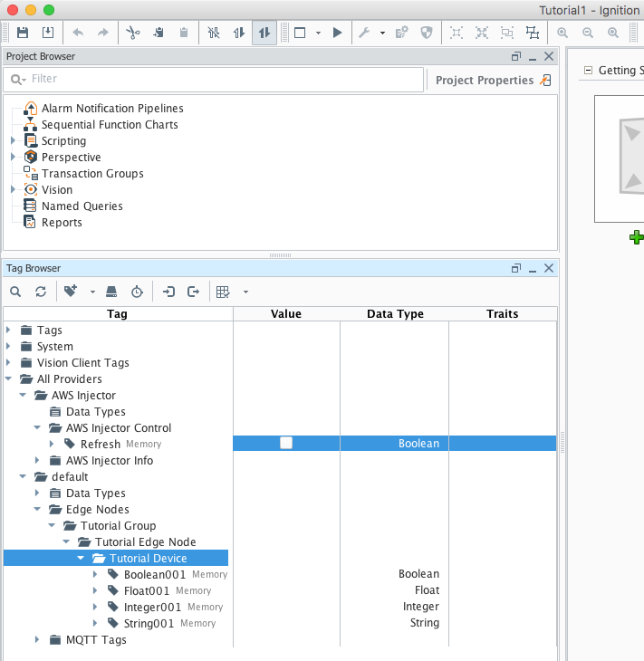Expand the MQTT Tags folder

tap(37, 640)
